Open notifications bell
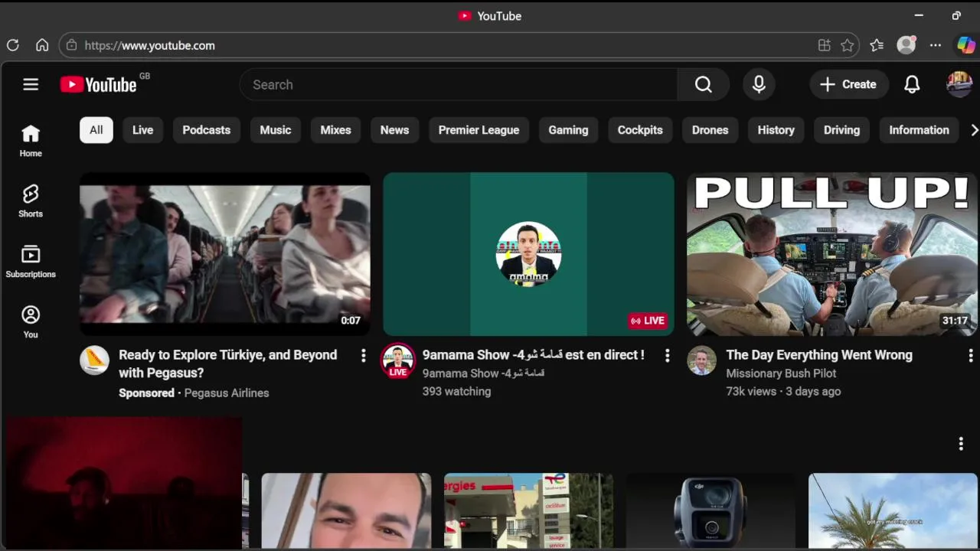This screenshot has width=980, height=551. (x=912, y=85)
